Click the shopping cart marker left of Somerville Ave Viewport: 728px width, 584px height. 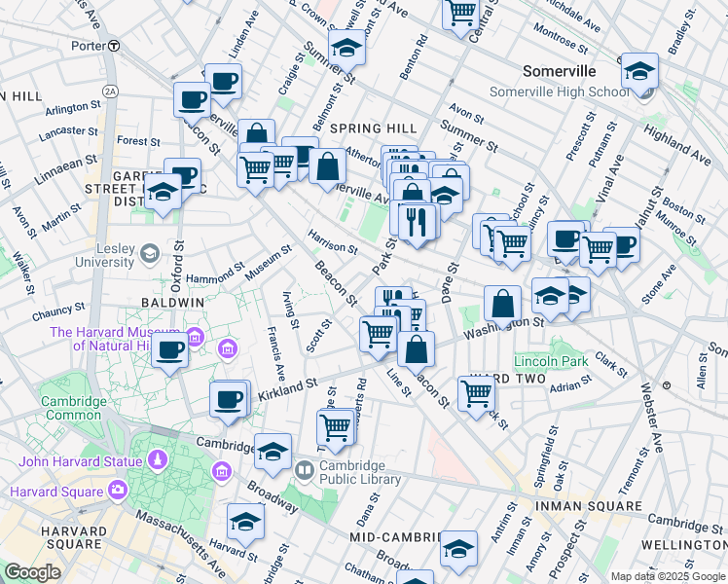255,171
